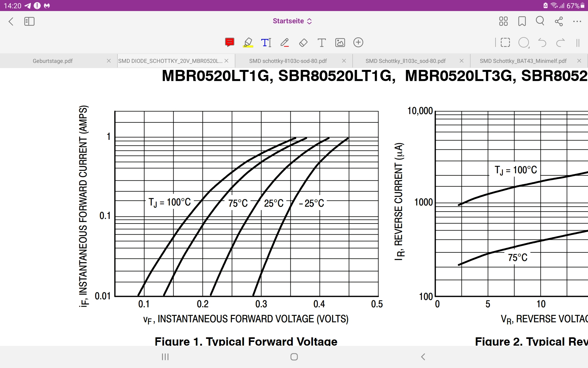588x368 pixels.
Task: Switch to SMD schottky-ll103c-sod-80.pdf tab
Action: click(288, 61)
